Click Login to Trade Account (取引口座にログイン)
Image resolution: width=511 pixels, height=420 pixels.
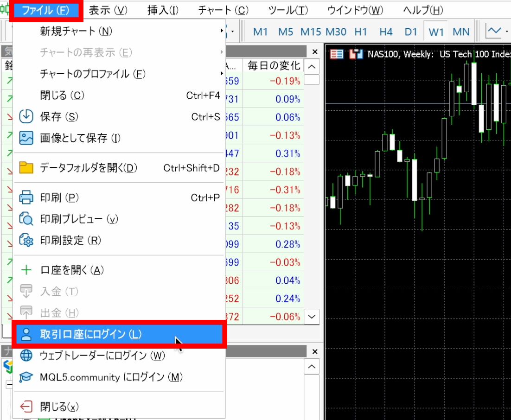[x=90, y=334]
